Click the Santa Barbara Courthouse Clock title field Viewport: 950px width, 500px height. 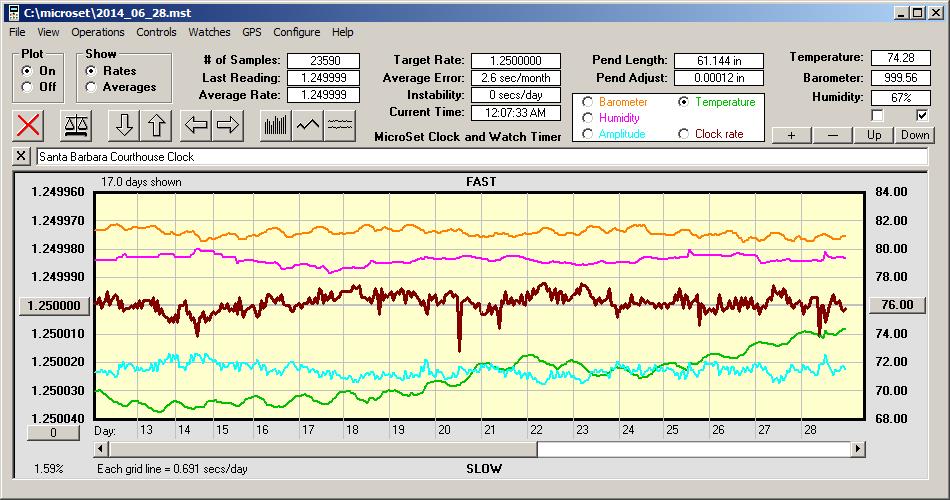(482, 157)
